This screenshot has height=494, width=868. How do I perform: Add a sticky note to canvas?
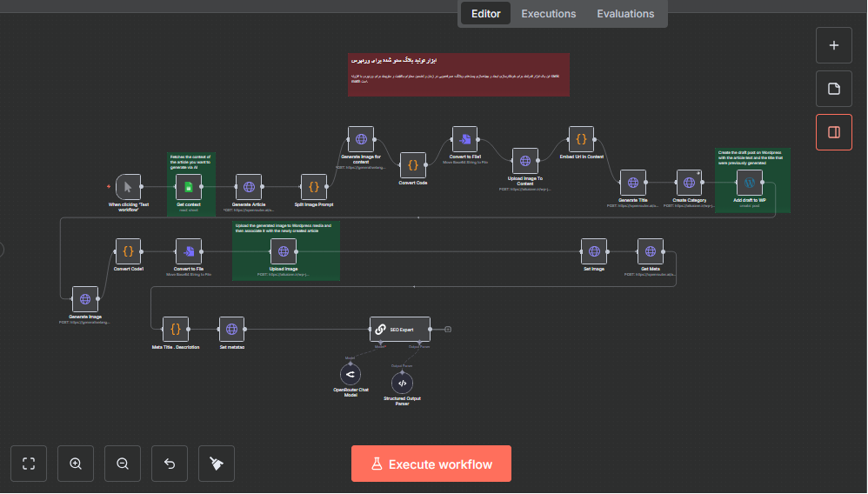(833, 89)
